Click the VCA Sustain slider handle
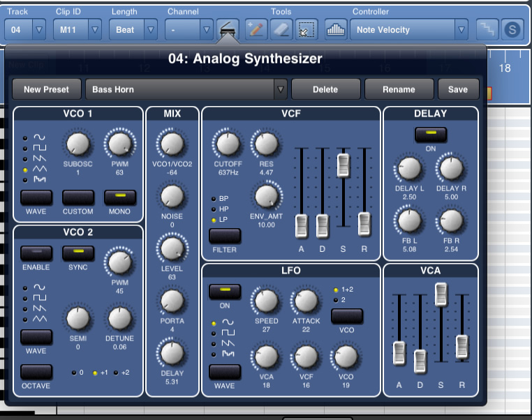 [x=441, y=294]
